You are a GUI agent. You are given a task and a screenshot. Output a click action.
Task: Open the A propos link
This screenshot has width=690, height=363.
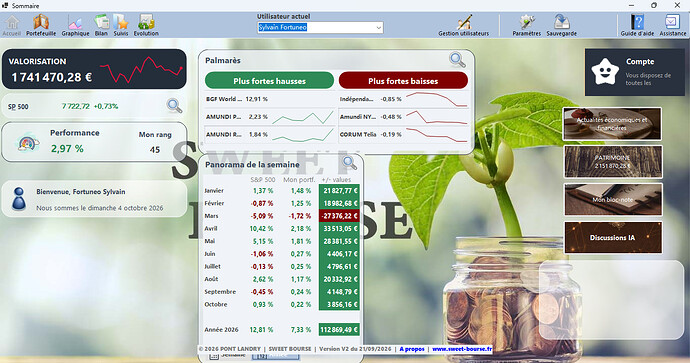[x=412, y=349]
